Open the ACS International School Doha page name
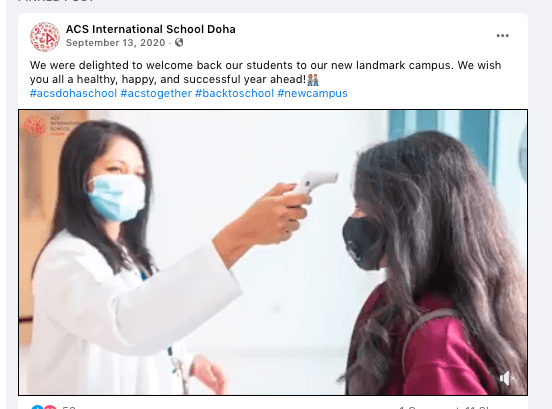 tap(151, 29)
